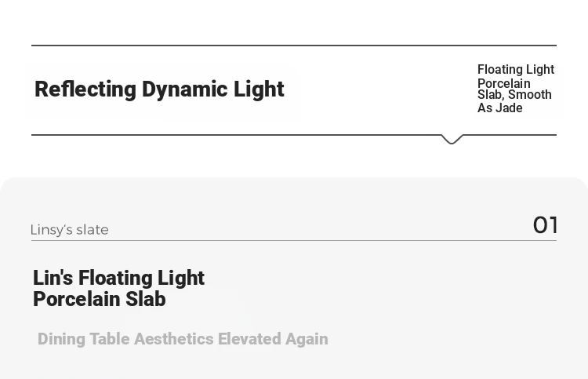Open 'Lin's Floating Light Porcelain Slab' title

point(118,288)
